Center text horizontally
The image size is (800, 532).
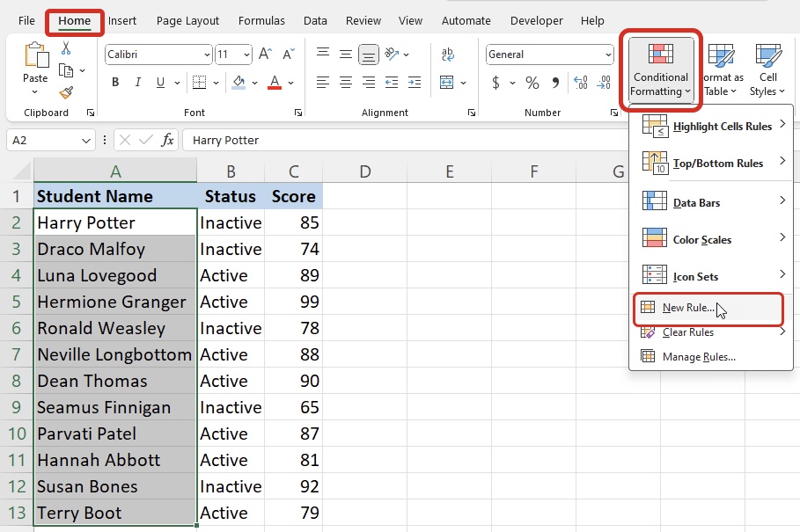(345, 82)
